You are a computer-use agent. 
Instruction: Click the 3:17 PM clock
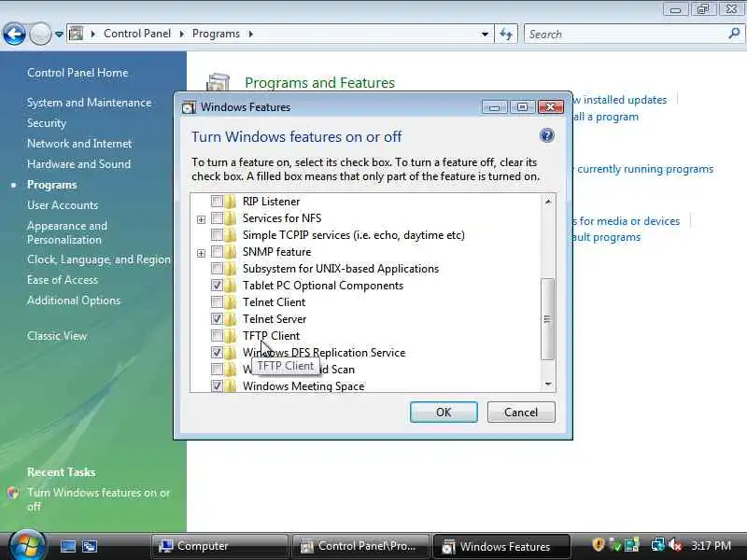pos(711,546)
